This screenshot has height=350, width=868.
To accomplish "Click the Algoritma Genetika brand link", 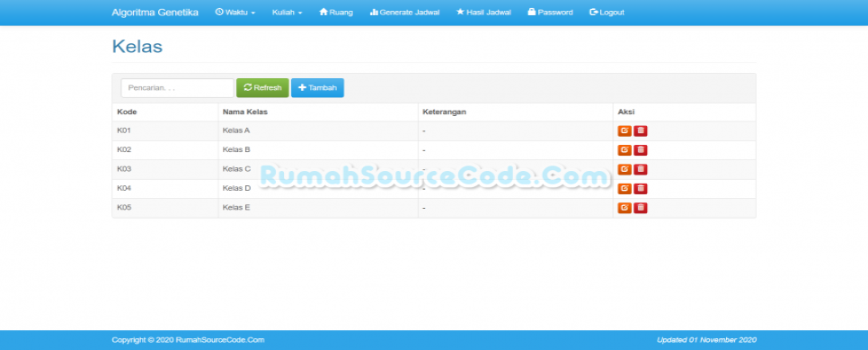I will (x=155, y=13).
